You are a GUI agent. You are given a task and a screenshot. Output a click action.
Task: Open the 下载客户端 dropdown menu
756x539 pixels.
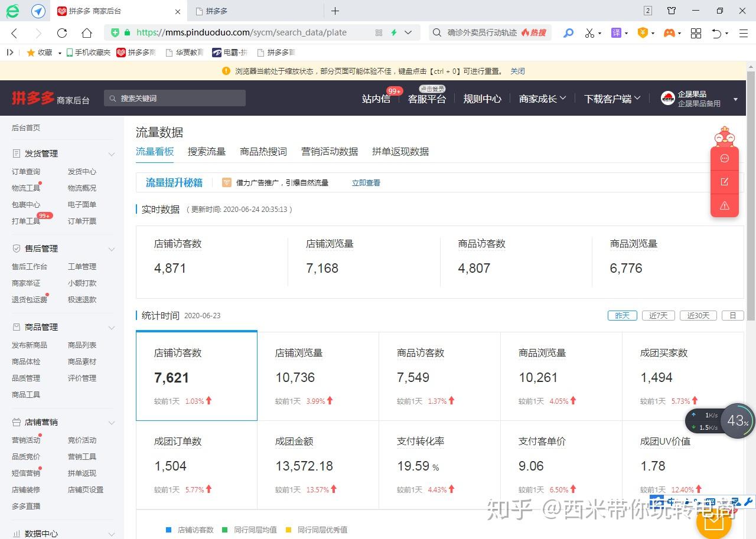[612, 99]
